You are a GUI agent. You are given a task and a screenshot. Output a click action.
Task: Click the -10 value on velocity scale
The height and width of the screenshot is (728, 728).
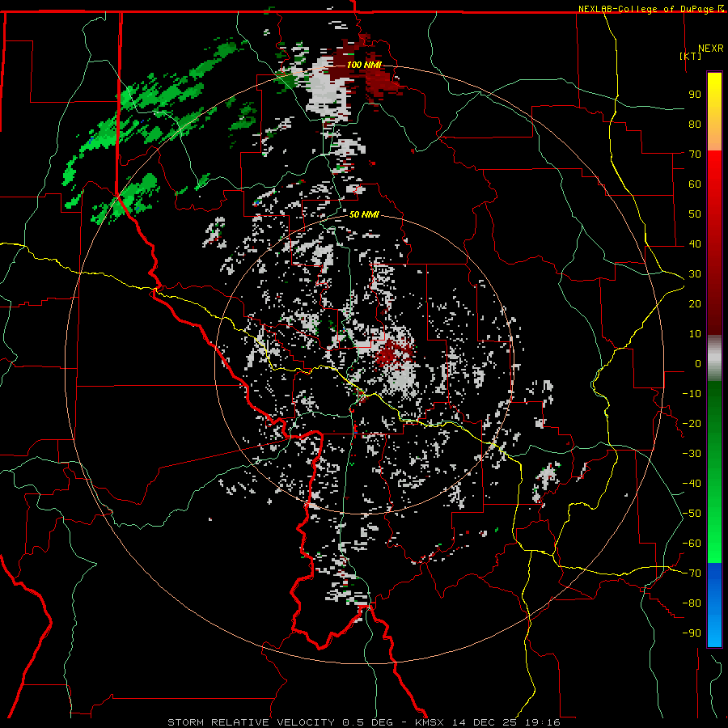692,394
